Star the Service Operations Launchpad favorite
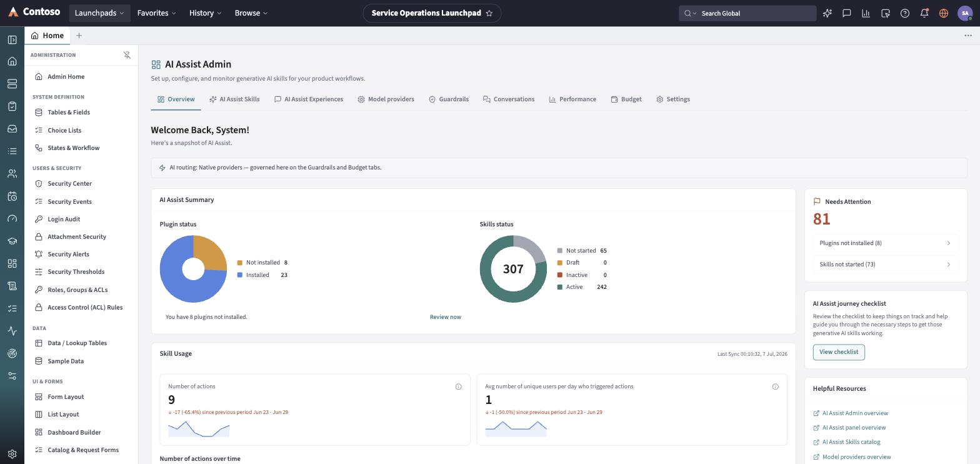This screenshot has height=464, width=980. click(489, 13)
